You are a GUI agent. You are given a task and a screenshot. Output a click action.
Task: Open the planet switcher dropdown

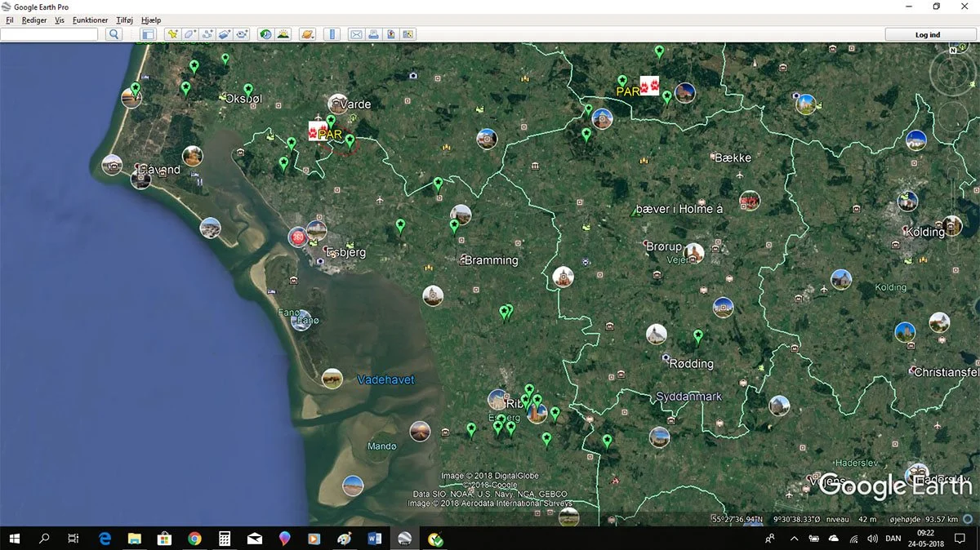coord(307,34)
